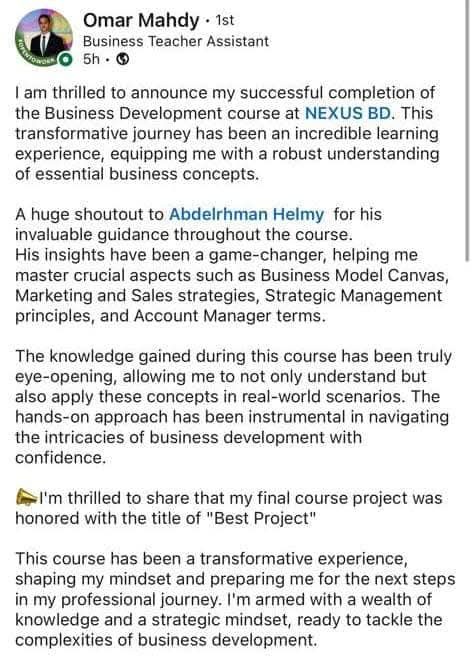This screenshot has height=660, width=473.
Task: Click the Business Teacher Assistant headline
Action: (x=175, y=41)
